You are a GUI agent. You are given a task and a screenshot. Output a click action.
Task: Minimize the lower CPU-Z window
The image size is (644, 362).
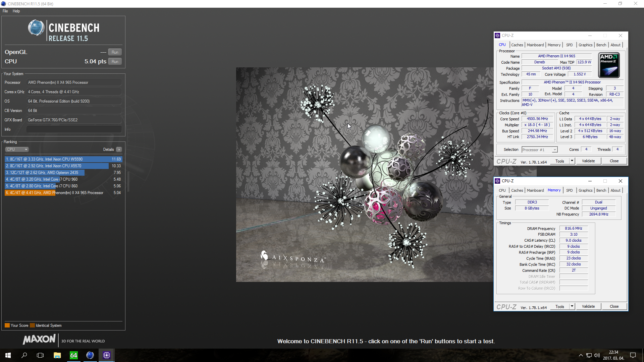[590, 181]
